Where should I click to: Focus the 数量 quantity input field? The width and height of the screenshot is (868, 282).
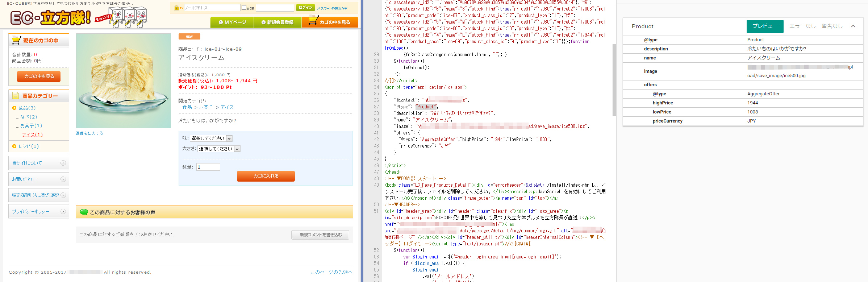(x=208, y=167)
